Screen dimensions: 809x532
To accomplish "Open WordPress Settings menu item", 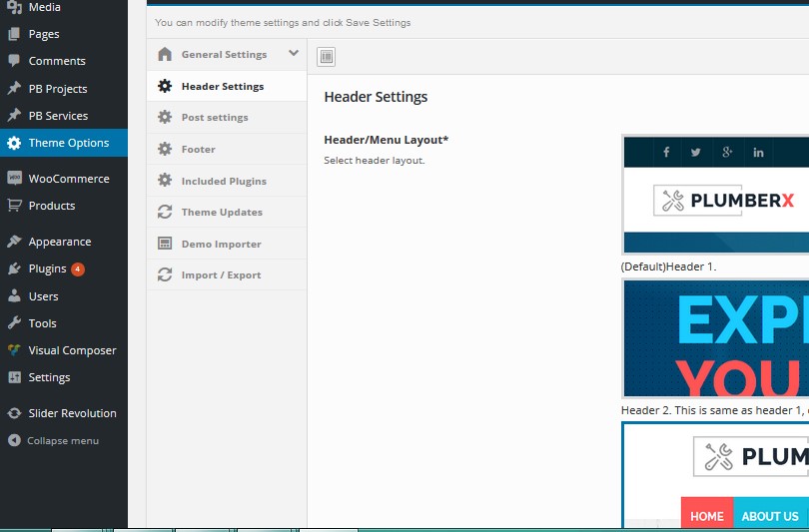I will coord(64,377).
